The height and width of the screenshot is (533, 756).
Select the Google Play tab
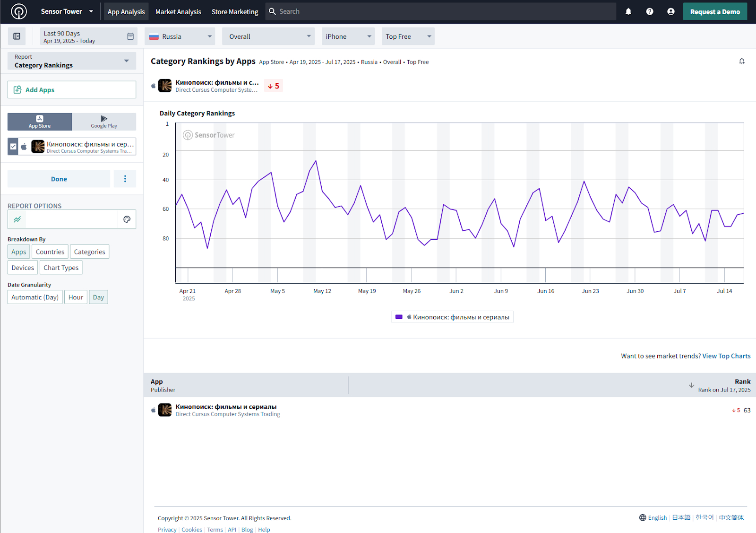[104, 122]
